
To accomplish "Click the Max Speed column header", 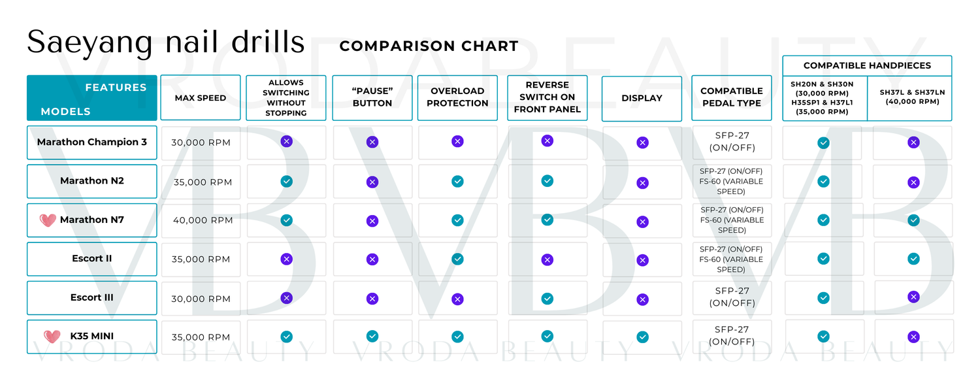I will click(x=201, y=98).
